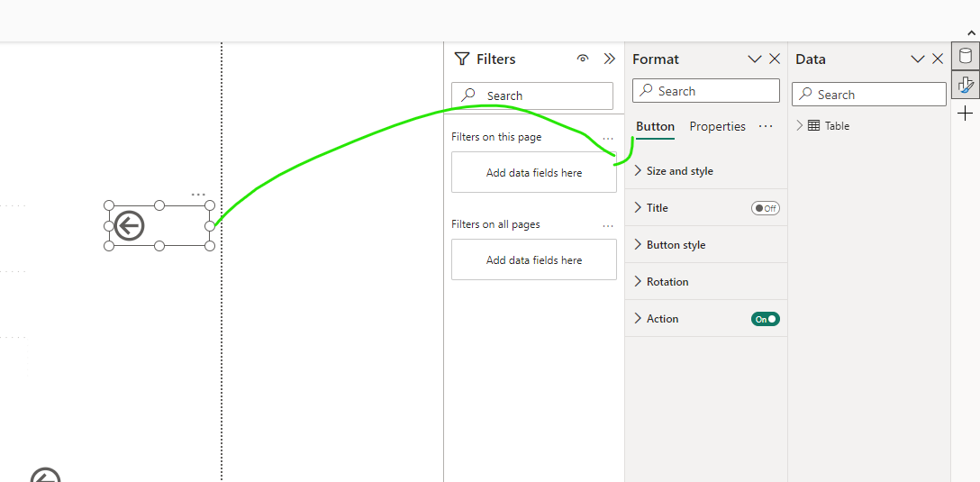Close the Format pane
Screen dimensions: 980x482
pos(775,59)
